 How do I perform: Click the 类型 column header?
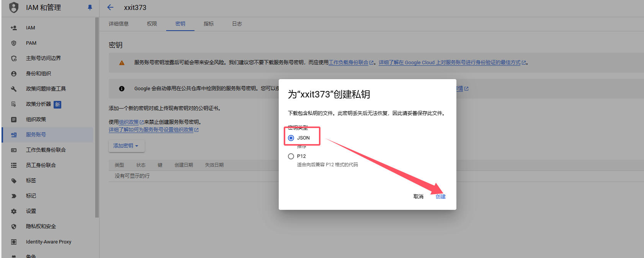[x=119, y=165]
